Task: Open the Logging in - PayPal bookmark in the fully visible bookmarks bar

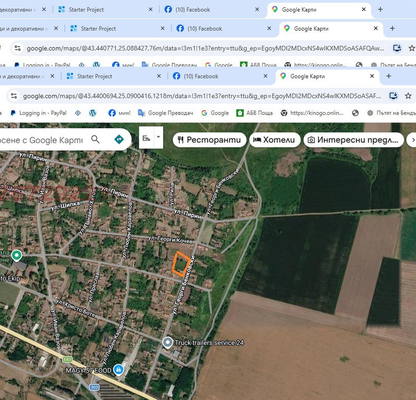Action: (38, 113)
